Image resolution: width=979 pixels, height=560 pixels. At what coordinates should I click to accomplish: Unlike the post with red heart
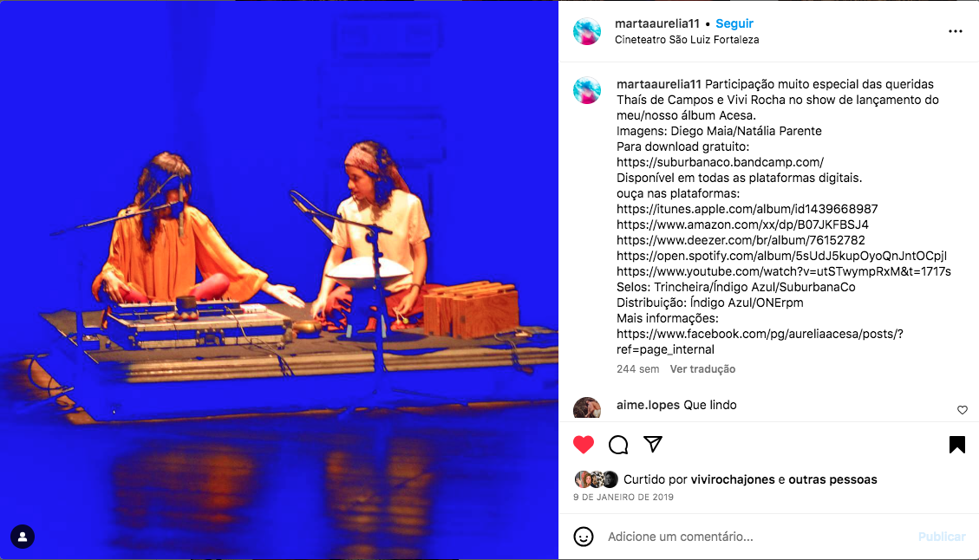[584, 445]
